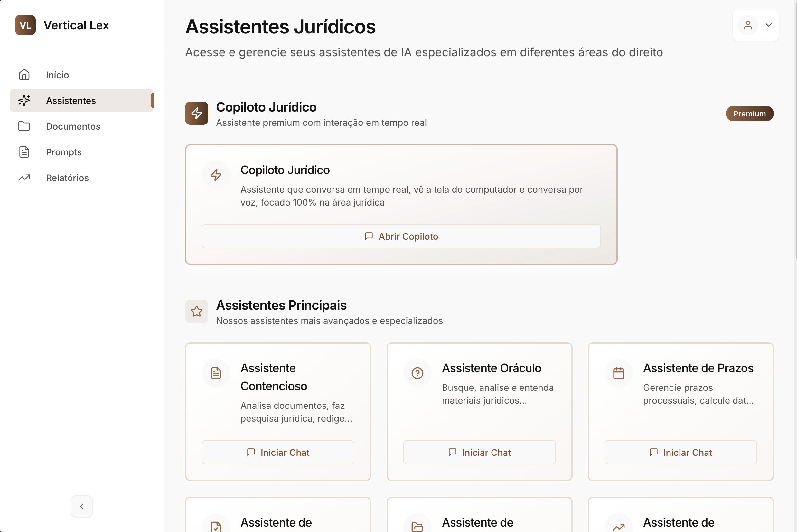Click the Vertical Lex brand name
Screen dimensions: 797x532
(x=76, y=25)
